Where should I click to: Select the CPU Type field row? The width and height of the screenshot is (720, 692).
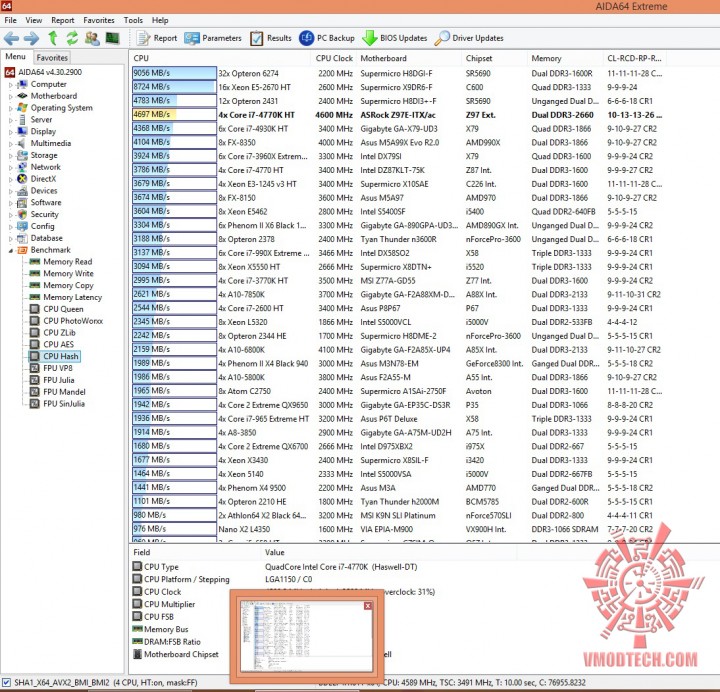(x=276, y=567)
